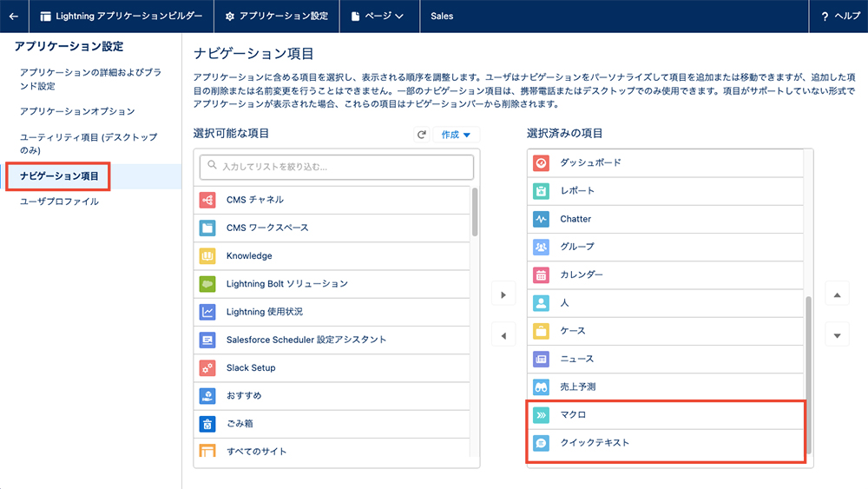This screenshot has height=489, width=868.
Task: Move selected item up with up arrow
Action: pyautogui.click(x=837, y=294)
